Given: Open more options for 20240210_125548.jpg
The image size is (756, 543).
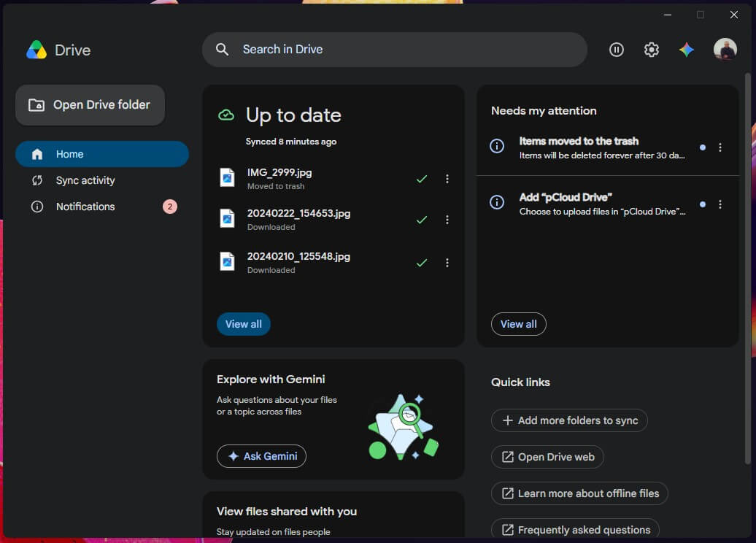Looking at the screenshot, I should click(x=447, y=263).
